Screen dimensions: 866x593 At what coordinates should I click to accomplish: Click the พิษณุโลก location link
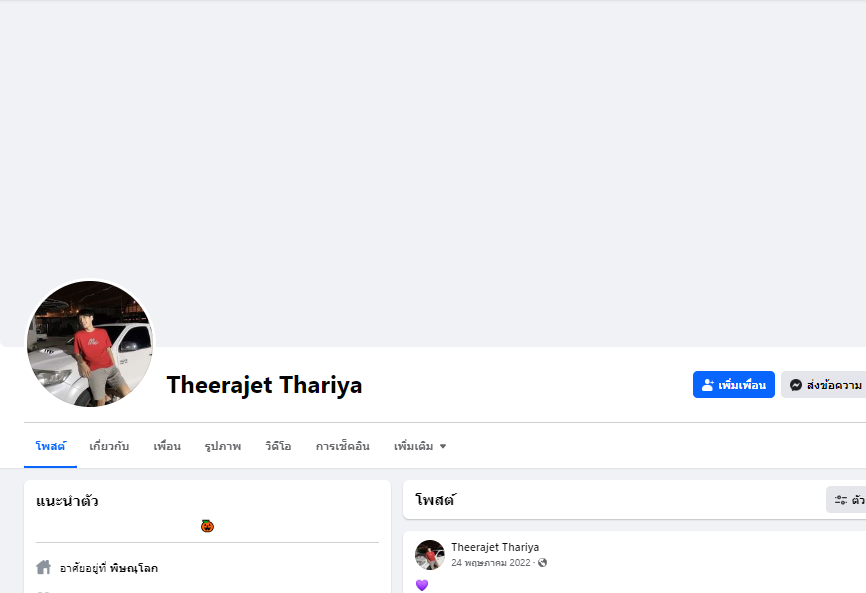[x=134, y=568]
